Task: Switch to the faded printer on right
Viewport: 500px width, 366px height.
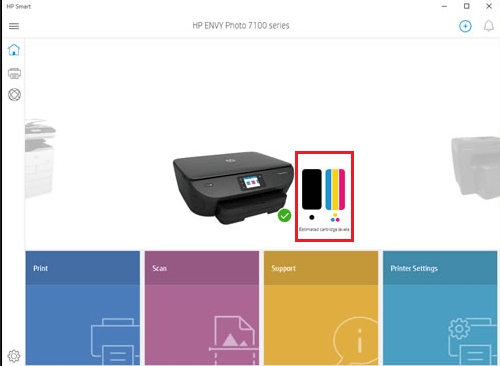Action: tap(476, 168)
